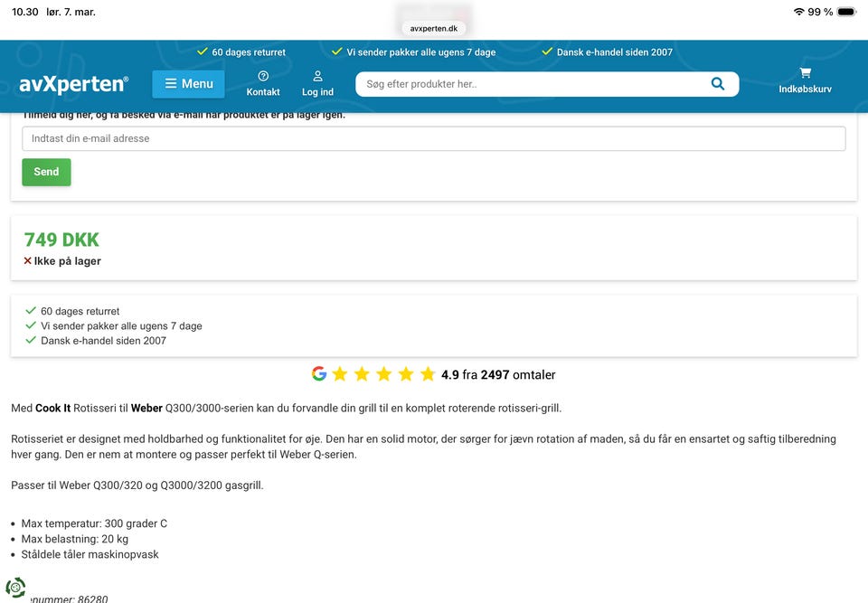Click the avxperten.dk address bar

click(433, 28)
